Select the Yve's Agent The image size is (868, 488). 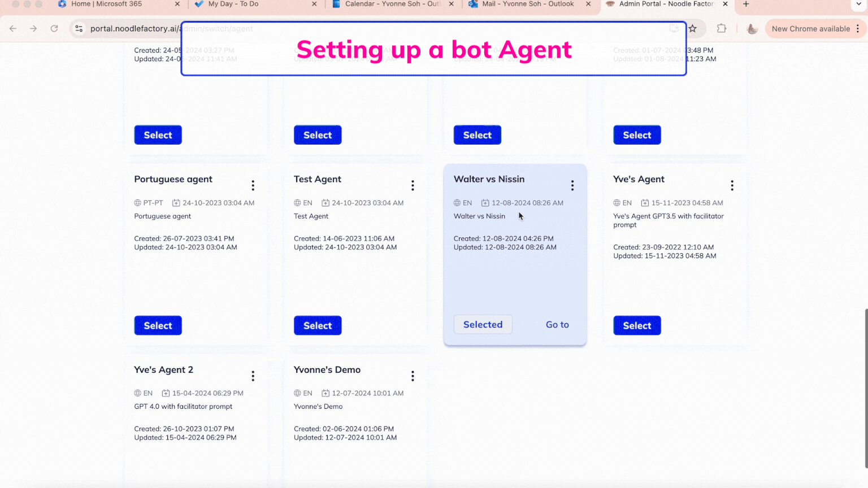pos(637,325)
